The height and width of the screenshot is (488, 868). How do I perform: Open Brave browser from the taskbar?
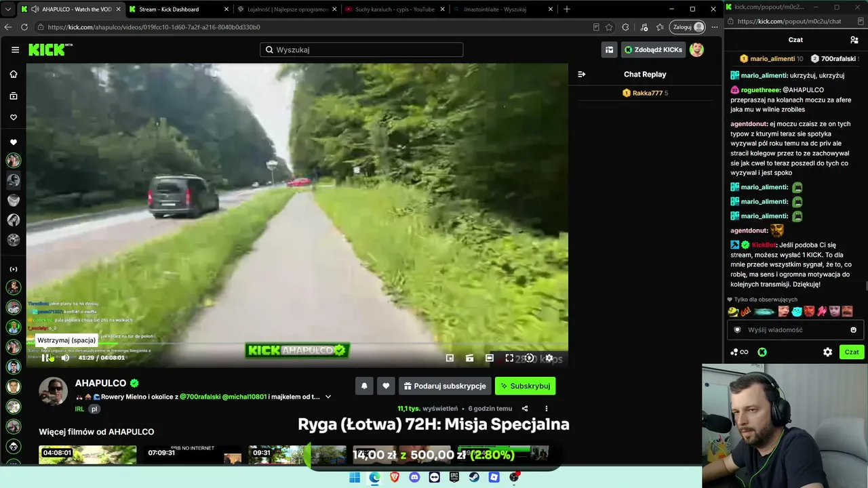coord(395,477)
